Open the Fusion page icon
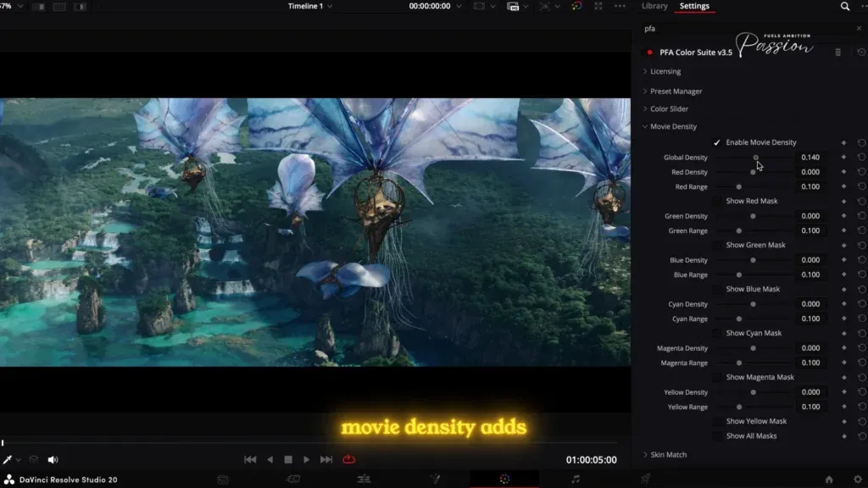868x488 pixels. 435,480
